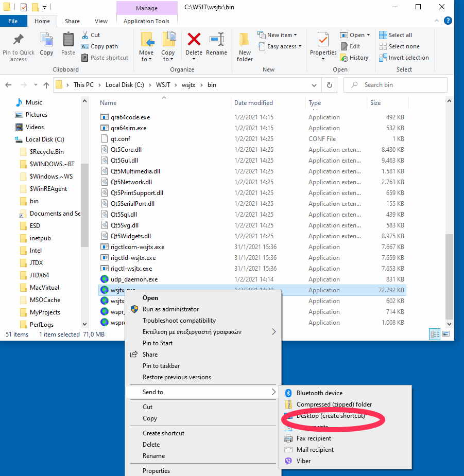
Task: Click the Search bin field
Action: pyautogui.click(x=396, y=85)
